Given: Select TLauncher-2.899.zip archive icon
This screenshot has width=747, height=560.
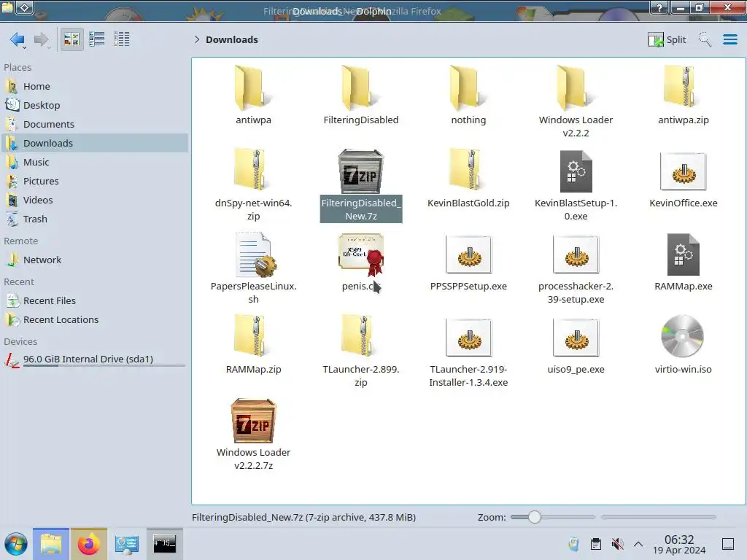Looking at the screenshot, I should click(x=360, y=336).
